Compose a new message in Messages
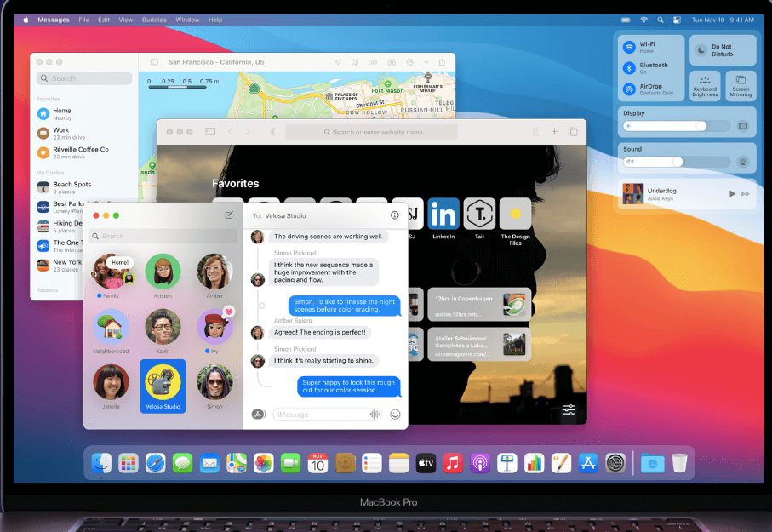 (229, 215)
